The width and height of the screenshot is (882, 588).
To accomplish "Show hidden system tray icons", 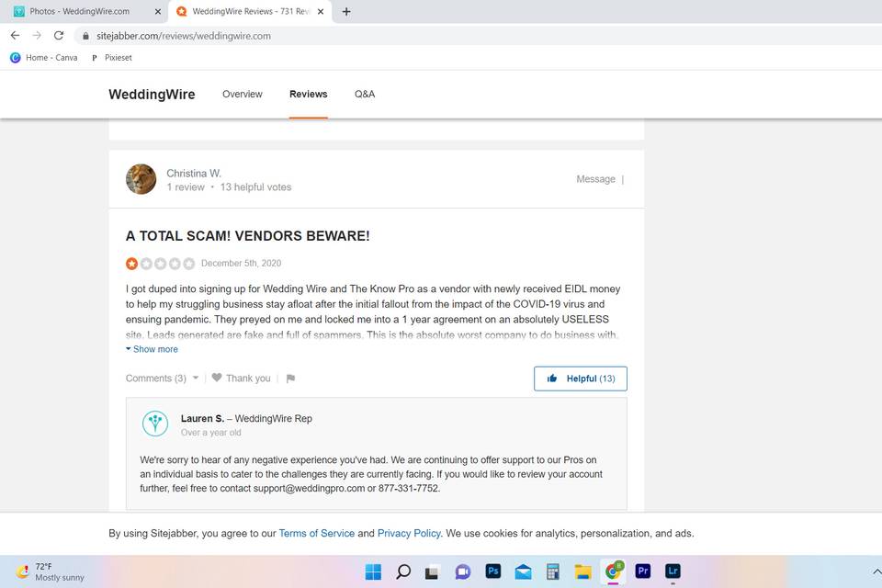I will (876, 571).
